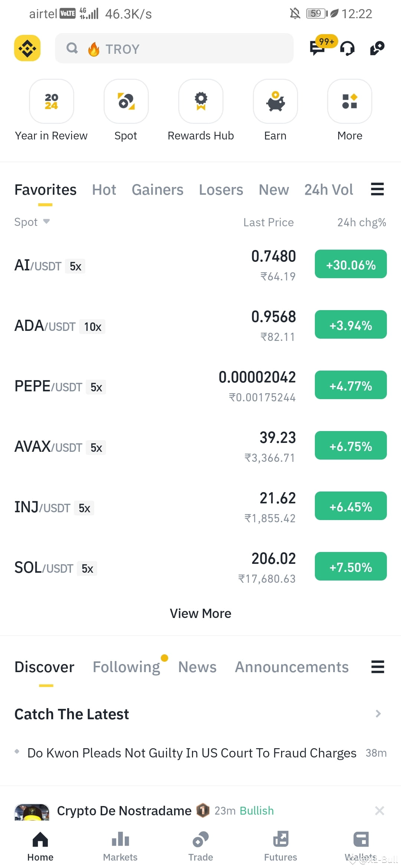Dismiss the Crypto De Nostradame post
The width and height of the screenshot is (401, 868).
coord(379,811)
